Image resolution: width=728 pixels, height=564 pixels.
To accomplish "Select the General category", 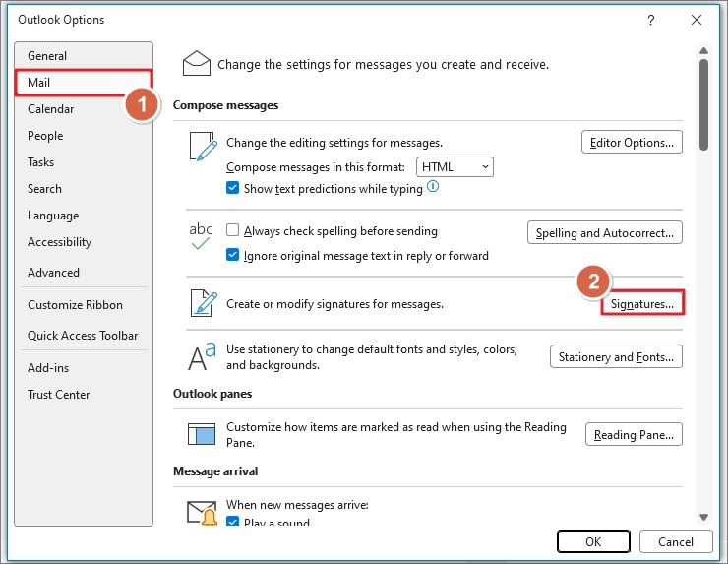I will coord(84,56).
